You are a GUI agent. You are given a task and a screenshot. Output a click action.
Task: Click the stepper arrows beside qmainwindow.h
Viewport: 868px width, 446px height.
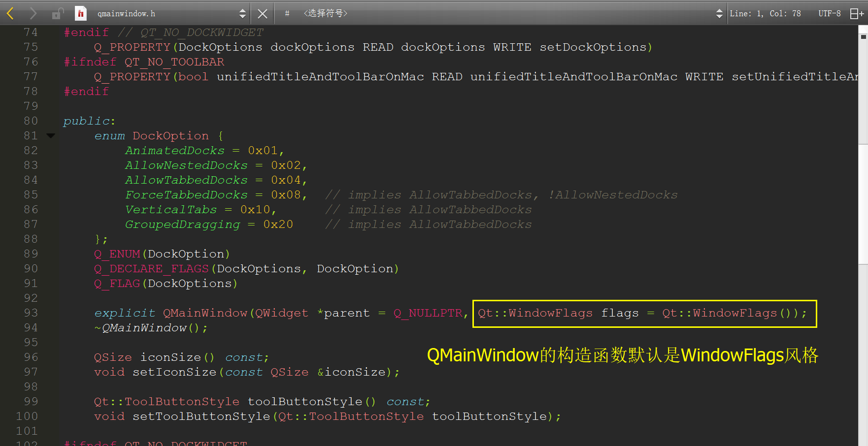click(x=242, y=13)
